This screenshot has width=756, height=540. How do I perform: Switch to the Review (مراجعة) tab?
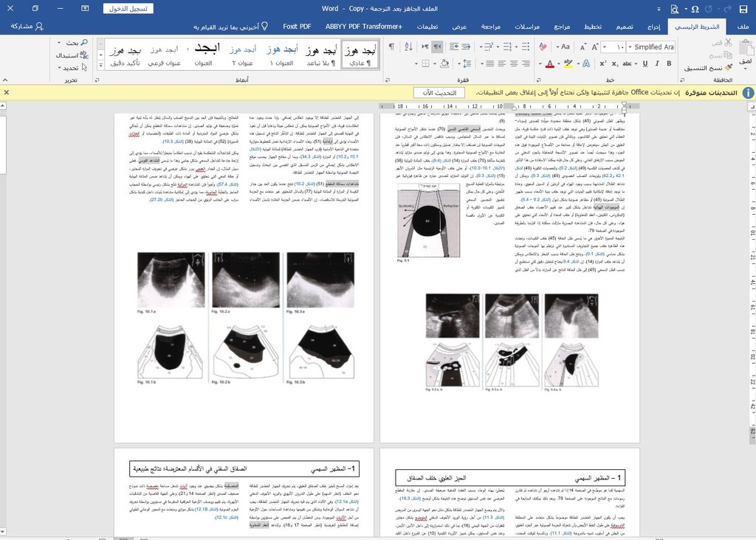point(491,27)
